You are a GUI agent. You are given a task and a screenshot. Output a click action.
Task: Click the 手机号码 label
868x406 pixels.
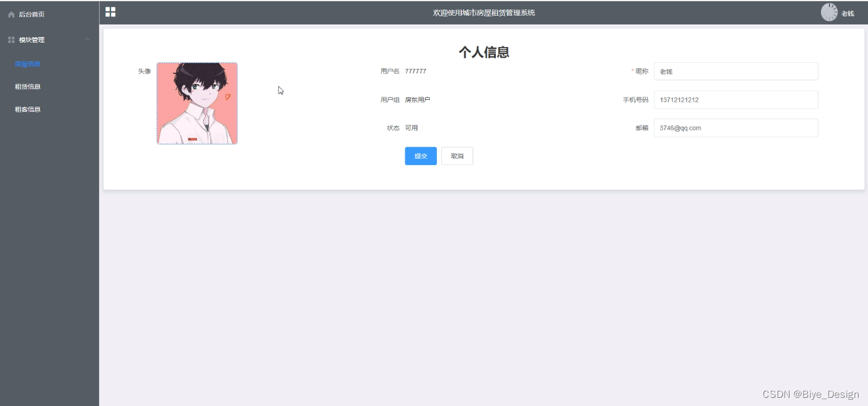pos(636,100)
